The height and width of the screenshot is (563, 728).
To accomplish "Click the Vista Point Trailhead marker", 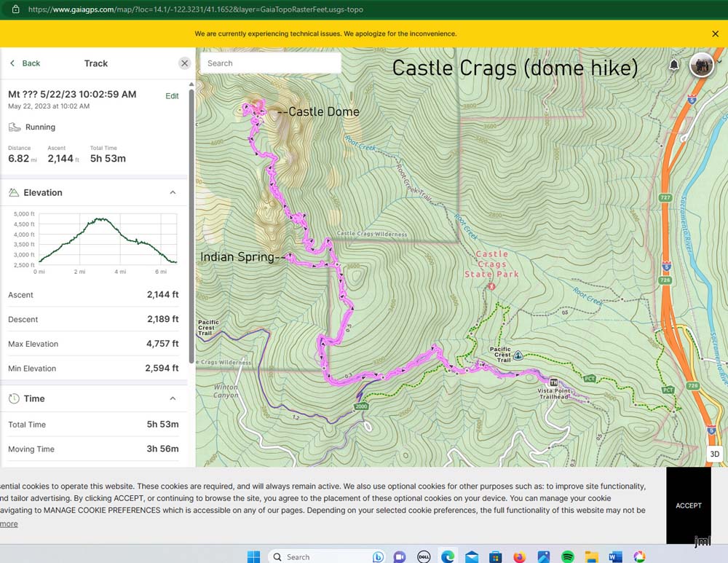I will click(553, 382).
